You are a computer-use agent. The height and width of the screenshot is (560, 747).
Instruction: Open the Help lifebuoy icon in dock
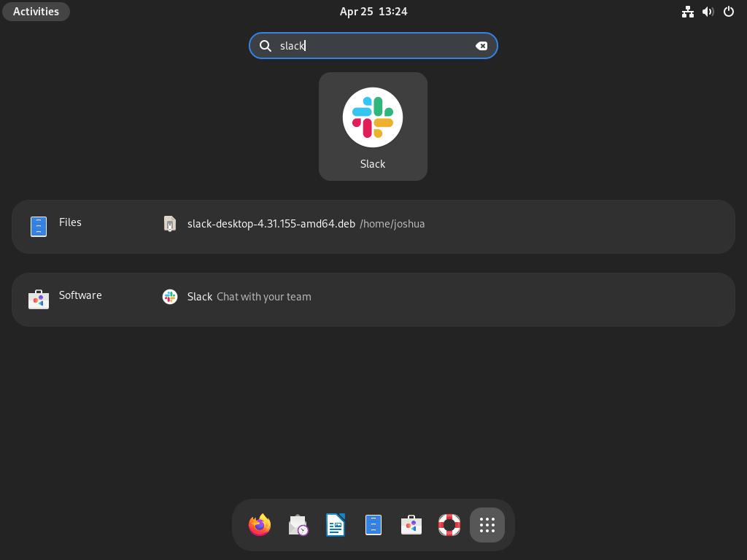tap(449, 524)
